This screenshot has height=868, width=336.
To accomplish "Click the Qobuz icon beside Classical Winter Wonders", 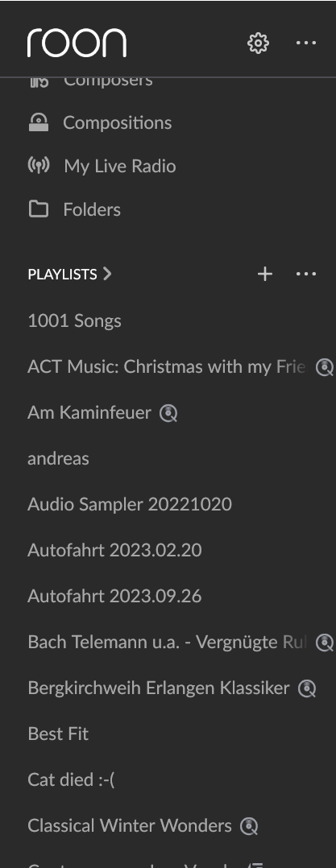I will click(x=249, y=826).
